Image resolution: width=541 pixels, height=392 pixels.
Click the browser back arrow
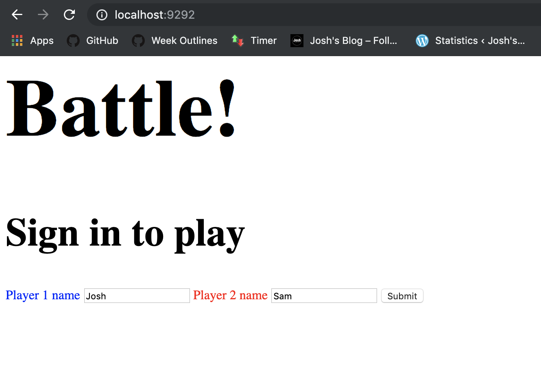pyautogui.click(x=17, y=15)
